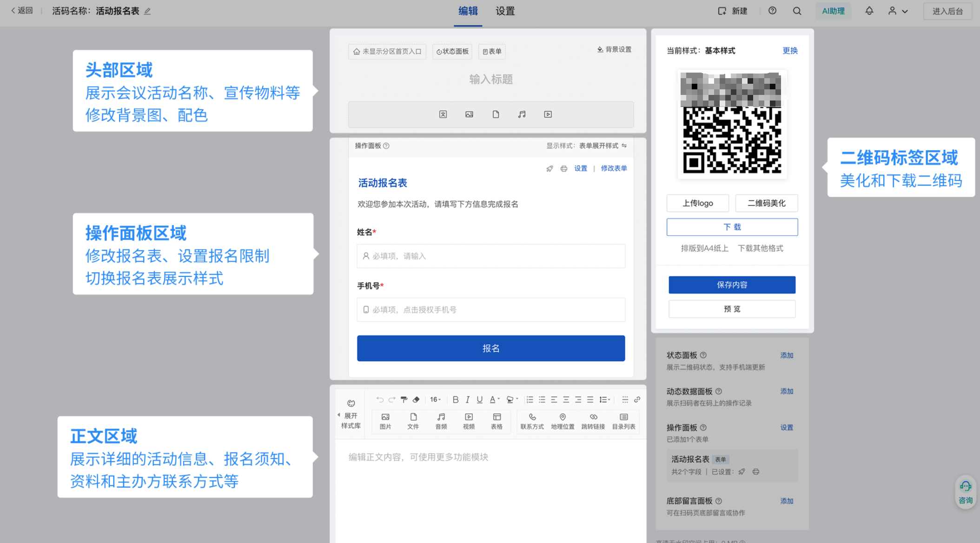Switch to the 编辑 tab
980x543 pixels.
pyautogui.click(x=468, y=11)
